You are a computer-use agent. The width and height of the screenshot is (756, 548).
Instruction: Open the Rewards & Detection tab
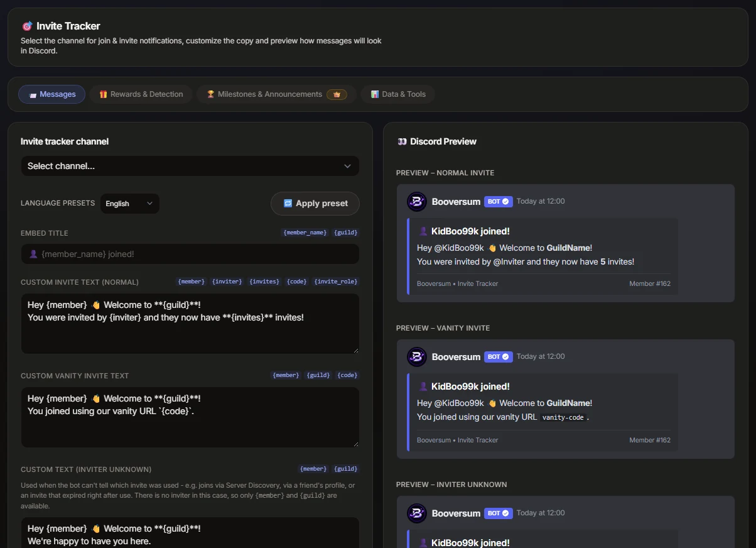(x=141, y=94)
